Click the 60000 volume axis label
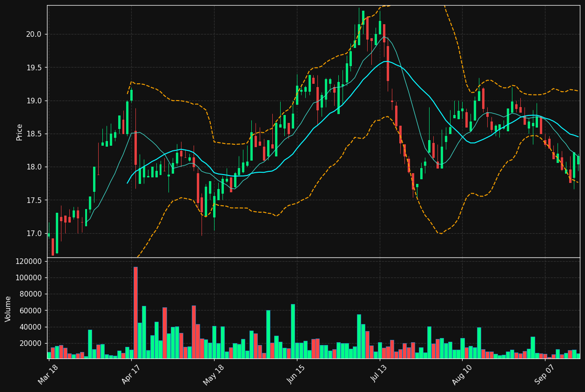The width and height of the screenshot is (585, 392). pos(30,311)
